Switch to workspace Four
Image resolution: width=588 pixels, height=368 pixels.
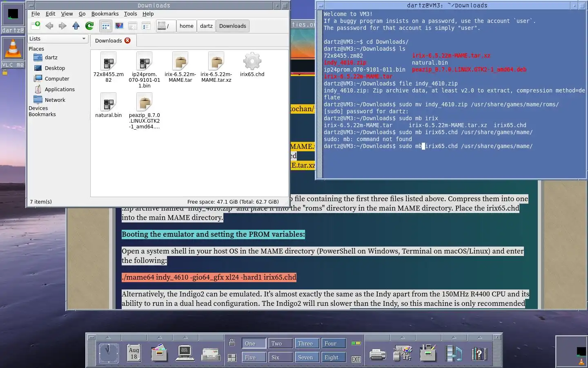coord(333,343)
